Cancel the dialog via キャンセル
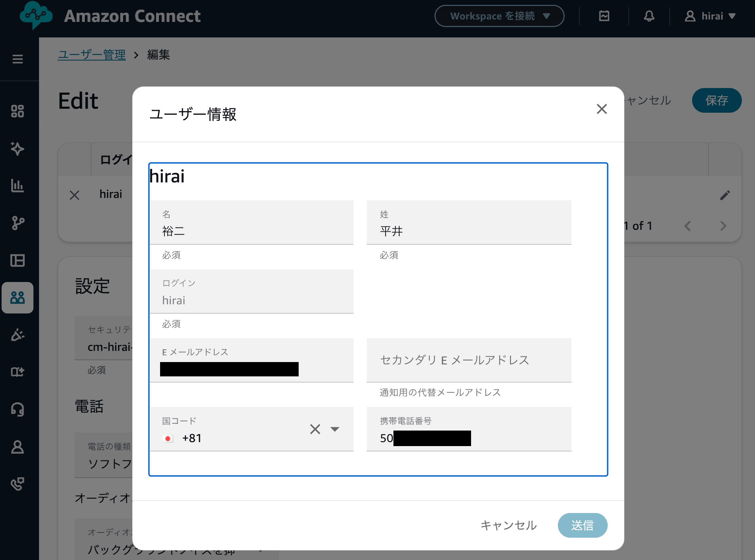The height and width of the screenshot is (560, 755). point(508,525)
